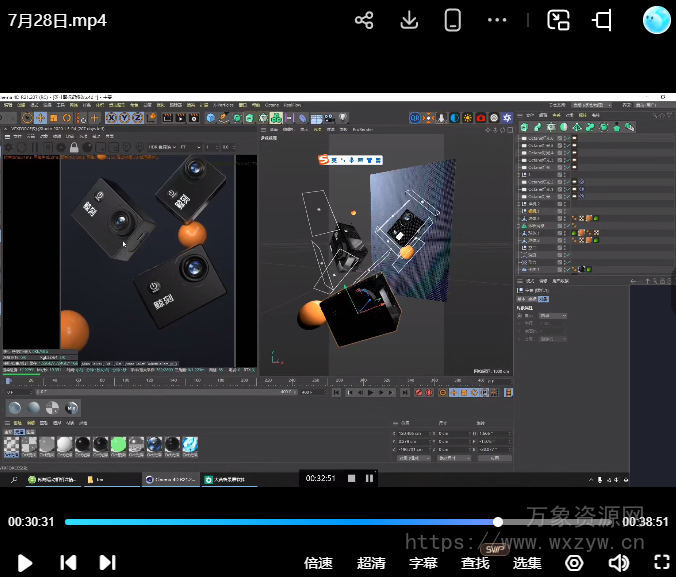Viewport: 676px width, 577px height.
Task: Click the video progress bar handle
Action: tap(498, 521)
